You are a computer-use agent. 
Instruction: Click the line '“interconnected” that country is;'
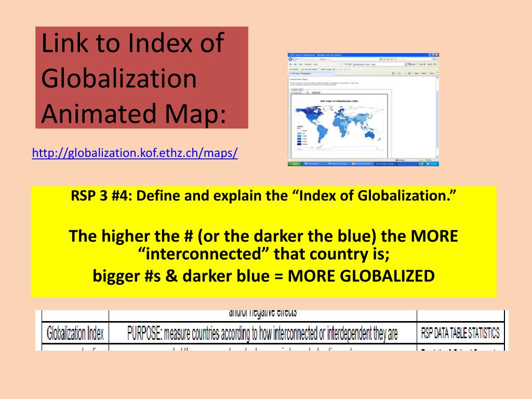(x=263, y=254)
